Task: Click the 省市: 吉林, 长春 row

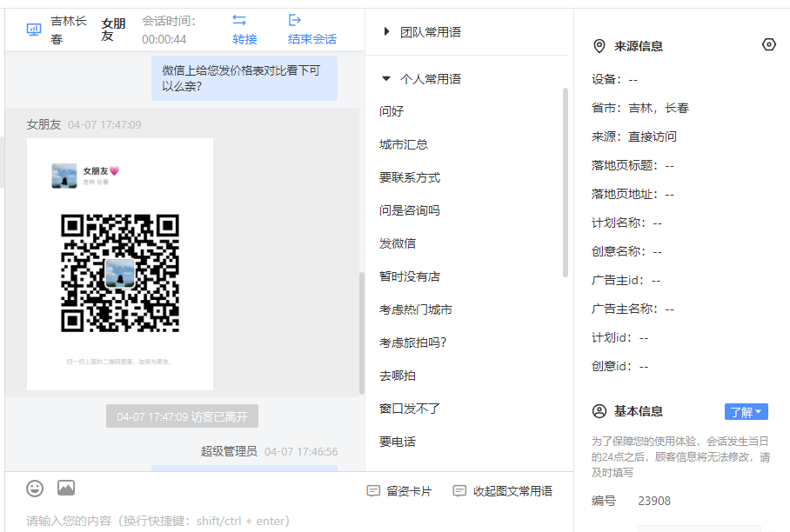Action: 639,108
